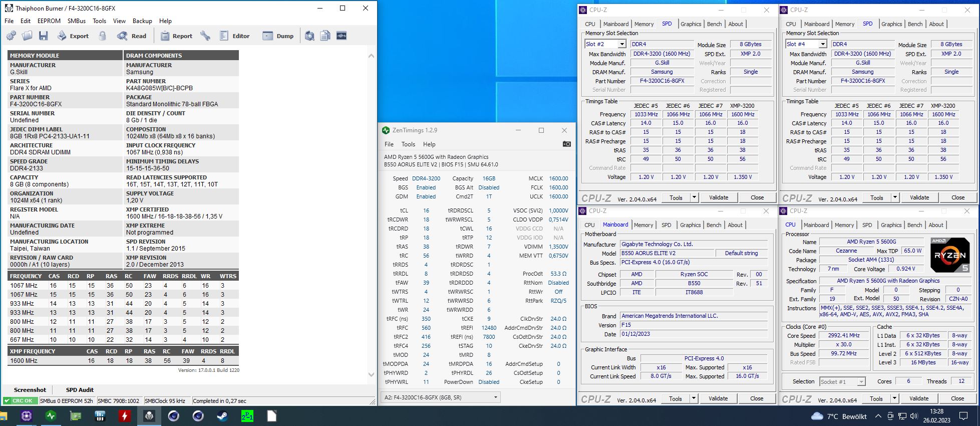The height and width of the screenshot is (426, 980).
Task: Open volume control in system tray
Action: [x=914, y=416]
